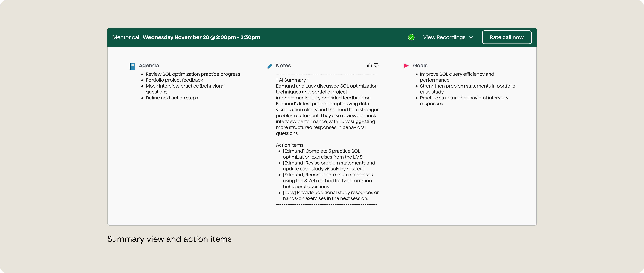The image size is (644, 273).
Task: Click the AI summary paragraph about Edmund and Lucy
Action: click(x=327, y=109)
